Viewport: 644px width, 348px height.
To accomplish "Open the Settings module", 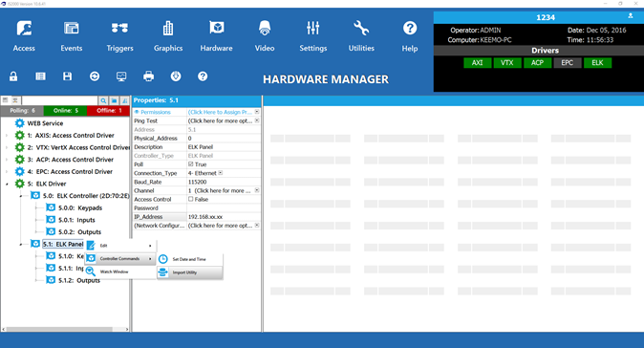I will click(313, 36).
